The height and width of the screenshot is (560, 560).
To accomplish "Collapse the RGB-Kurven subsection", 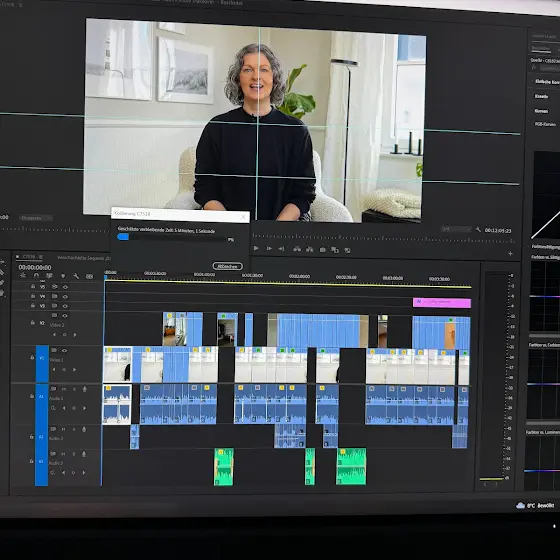I will [x=545, y=124].
